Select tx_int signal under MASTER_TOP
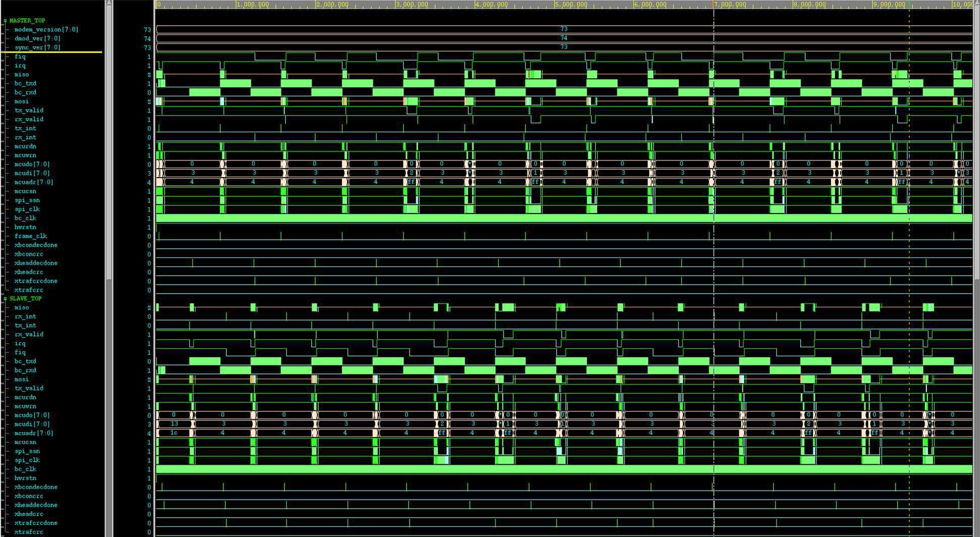This screenshot has width=980, height=537. (25, 129)
